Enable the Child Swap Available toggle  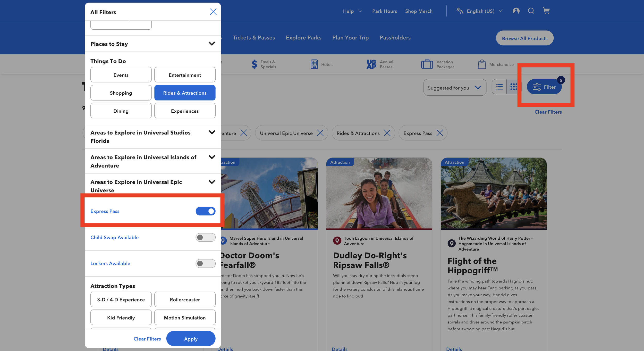point(205,237)
